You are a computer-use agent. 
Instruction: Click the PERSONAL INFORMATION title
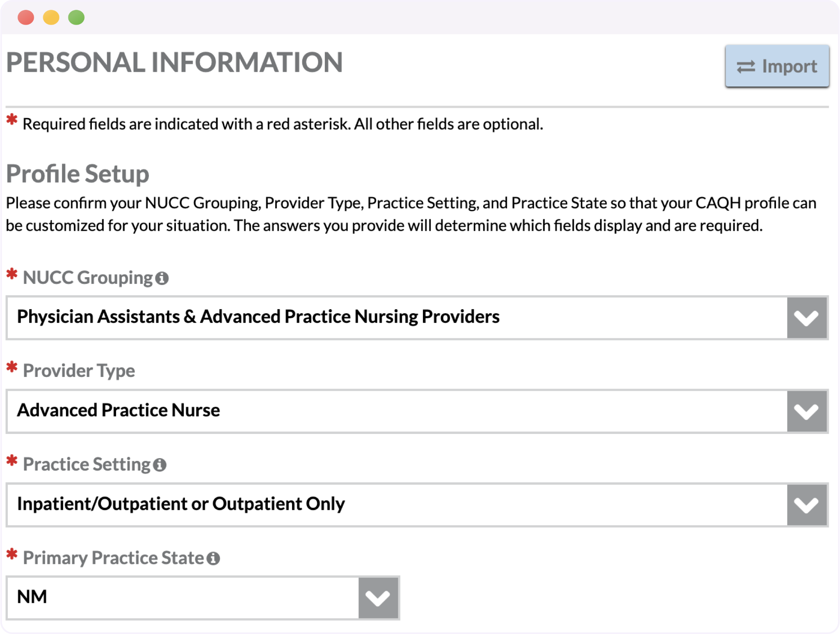coord(174,62)
